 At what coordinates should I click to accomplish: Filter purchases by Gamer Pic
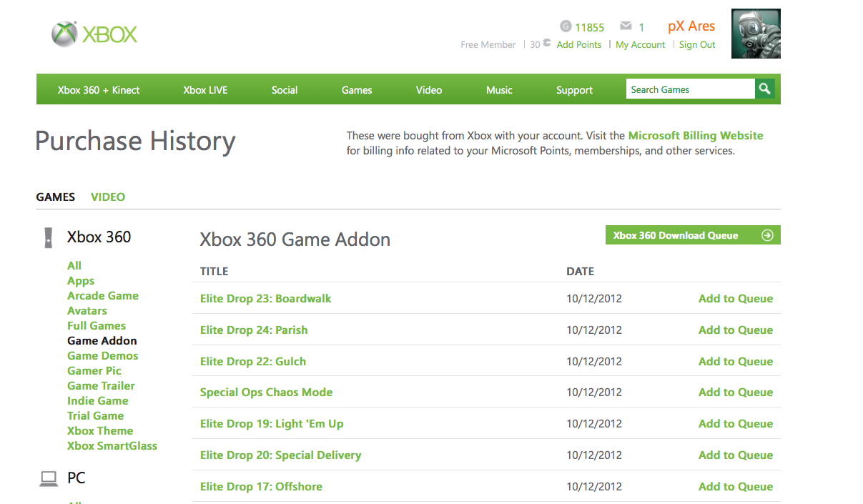pyautogui.click(x=94, y=370)
